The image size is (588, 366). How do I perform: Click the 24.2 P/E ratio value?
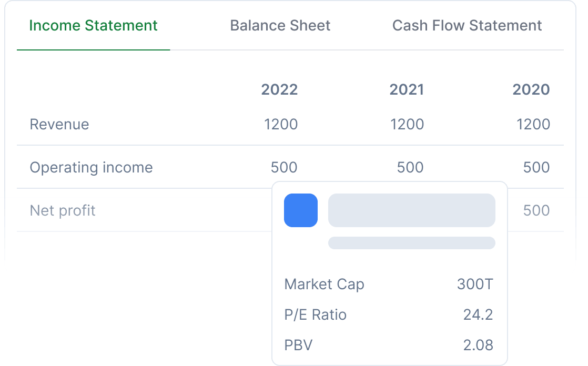(x=478, y=315)
